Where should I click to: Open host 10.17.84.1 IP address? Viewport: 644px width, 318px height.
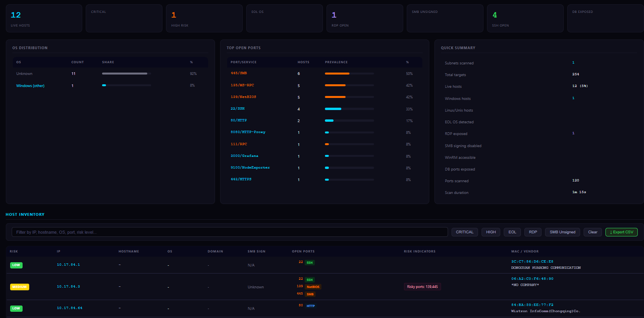point(68,265)
